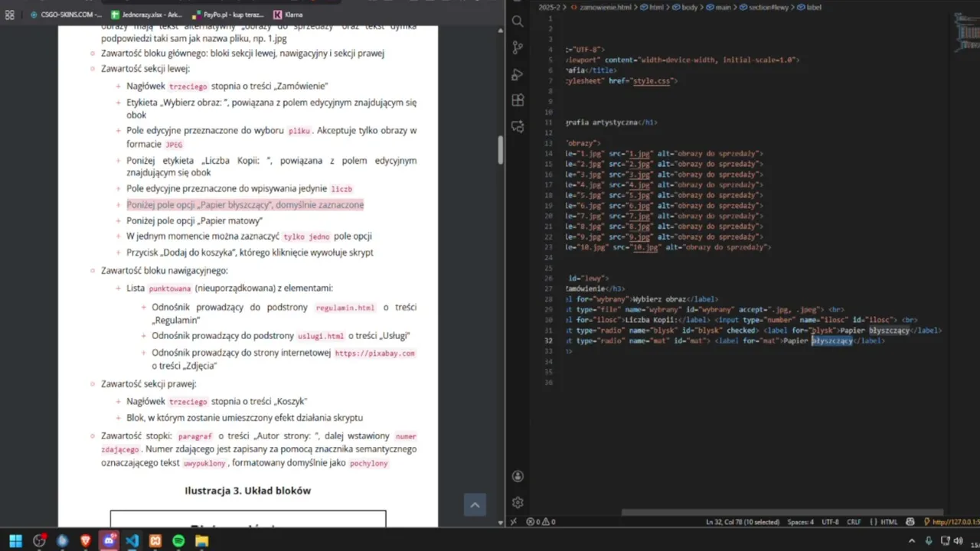Open browser tab groups grid icon
The width and height of the screenshot is (980, 551).
pyautogui.click(x=10, y=15)
